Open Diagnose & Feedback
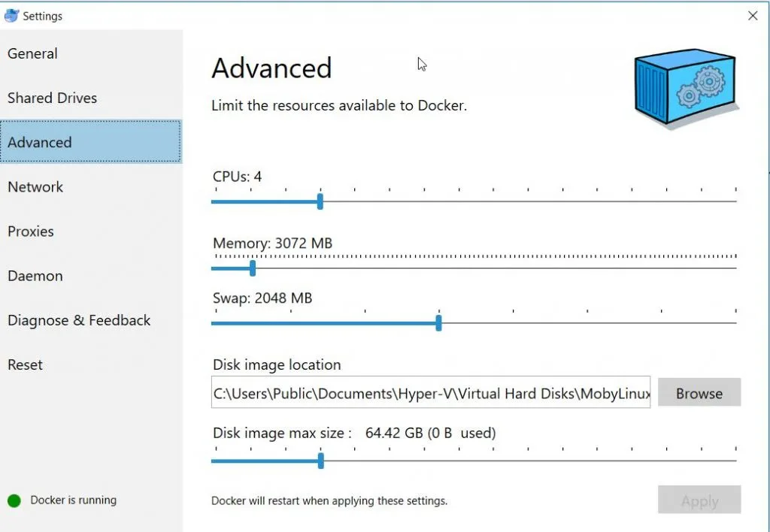 coord(79,320)
